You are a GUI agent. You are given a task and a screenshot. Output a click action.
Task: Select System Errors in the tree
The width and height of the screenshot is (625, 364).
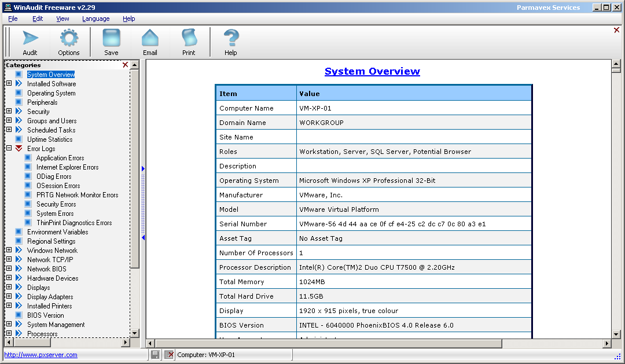point(55,214)
